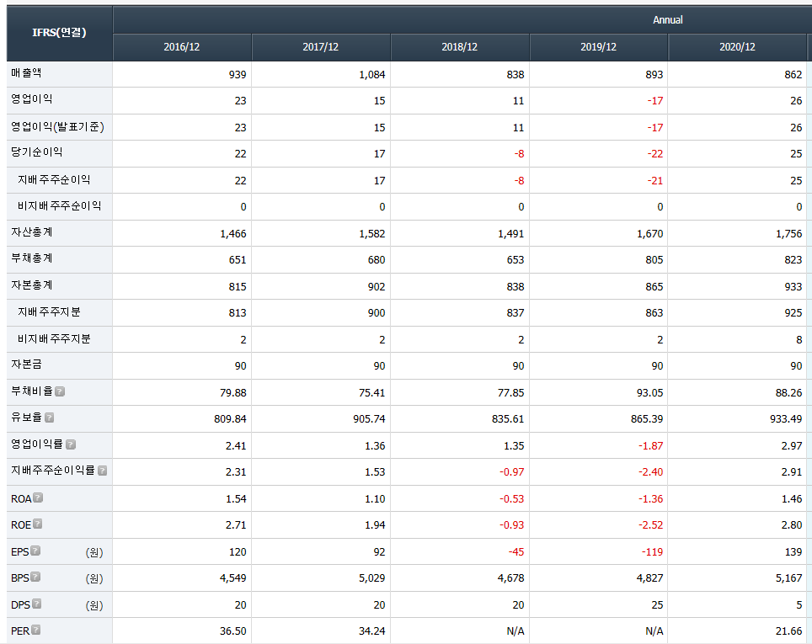Click 2018/12 EPS value -45
This screenshot has width=812, height=644.
(516, 552)
